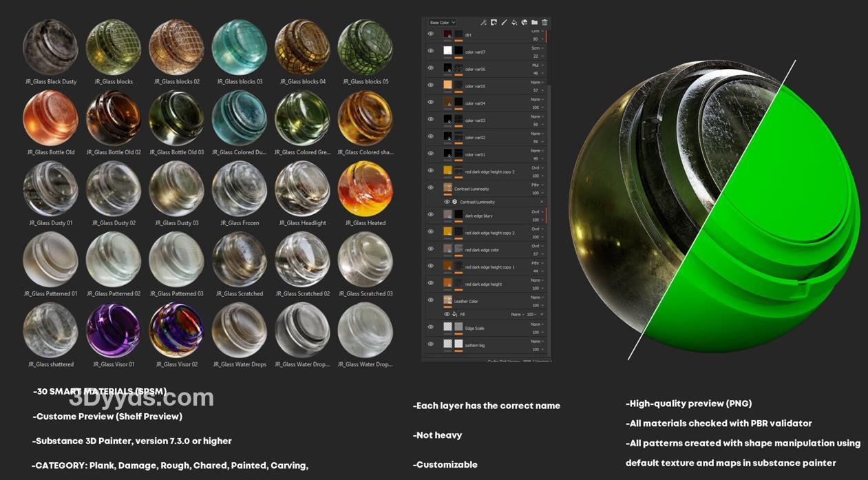Change blend mode of the Fill effect
The image size is (868, 480).
pyautogui.click(x=516, y=314)
